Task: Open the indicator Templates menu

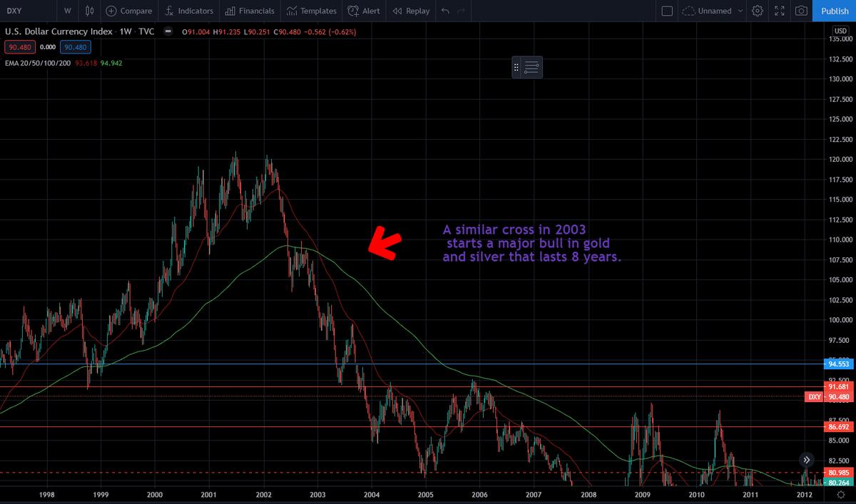Action: (x=312, y=11)
